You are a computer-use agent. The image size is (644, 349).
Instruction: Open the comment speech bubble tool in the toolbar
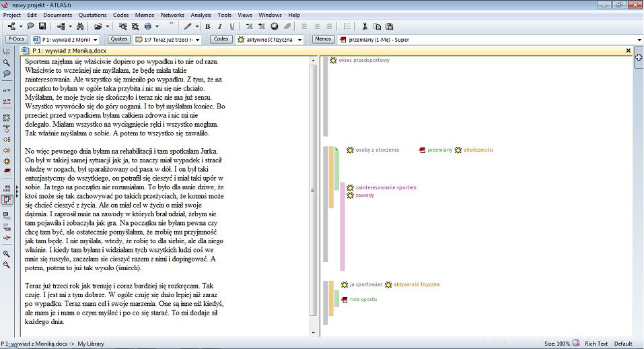tap(30, 26)
